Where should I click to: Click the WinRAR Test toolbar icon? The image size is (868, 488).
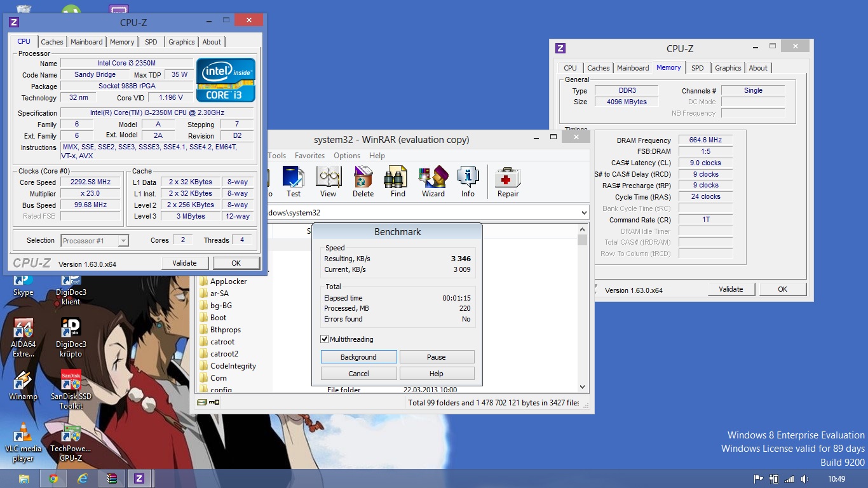[293, 182]
